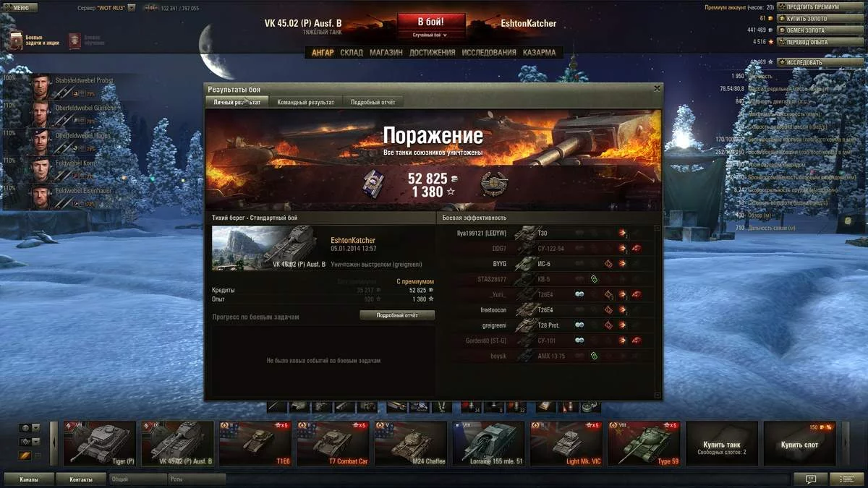Click the efficiency list scrollbar up arrow
Image resolution: width=868 pixels, height=488 pixels.
tap(657, 228)
